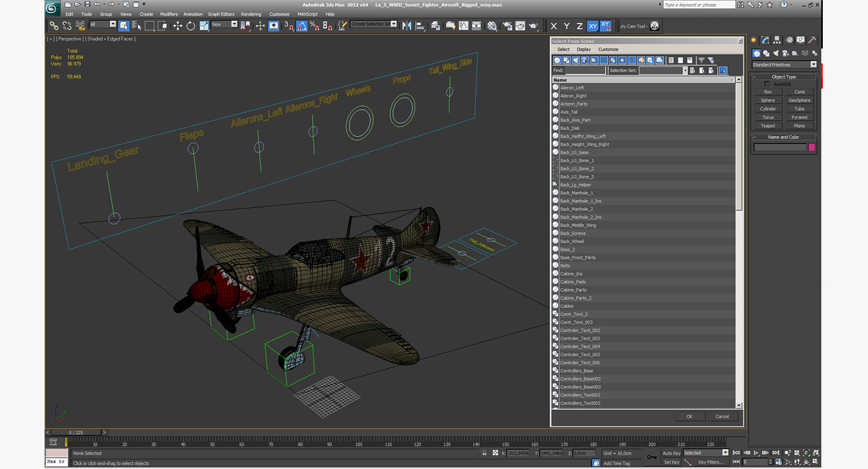Open the Hierarchy command panel tab
868x469 pixels.
pos(777,40)
